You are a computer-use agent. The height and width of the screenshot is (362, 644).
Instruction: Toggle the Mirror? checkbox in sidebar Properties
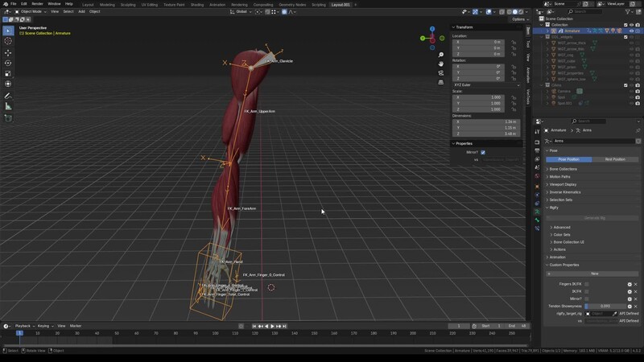click(x=482, y=152)
